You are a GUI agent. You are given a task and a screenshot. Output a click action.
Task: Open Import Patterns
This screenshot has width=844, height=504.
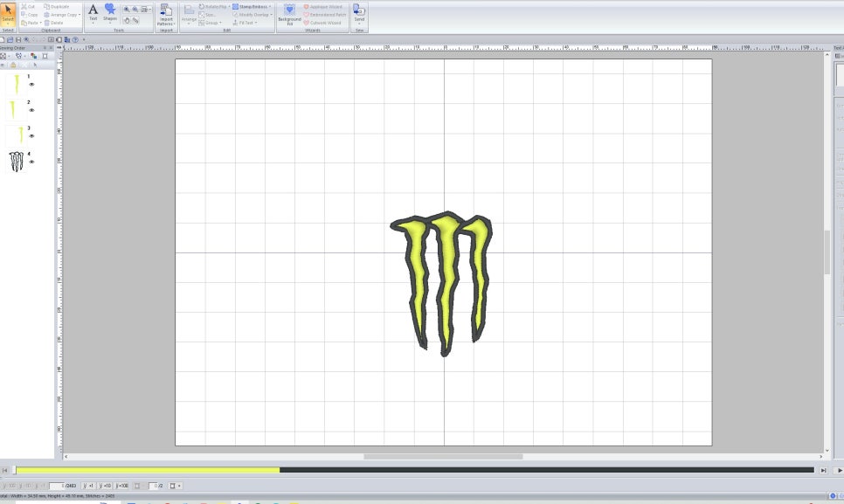[166, 15]
